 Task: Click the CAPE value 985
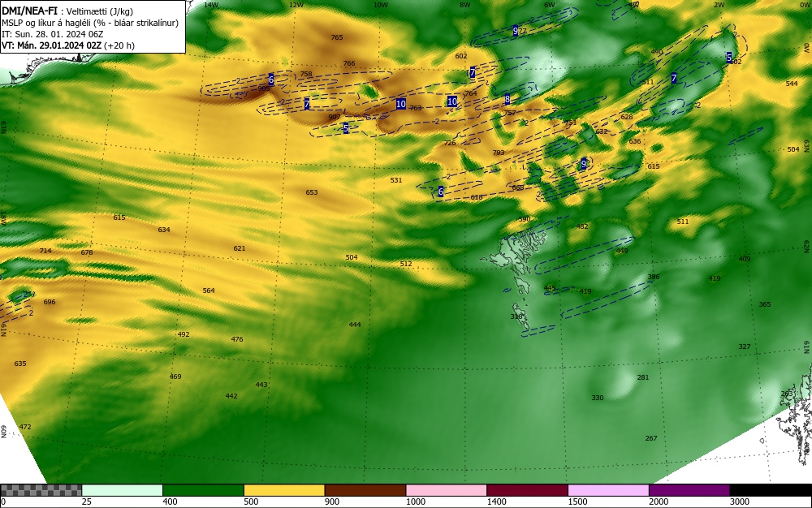coord(264,88)
